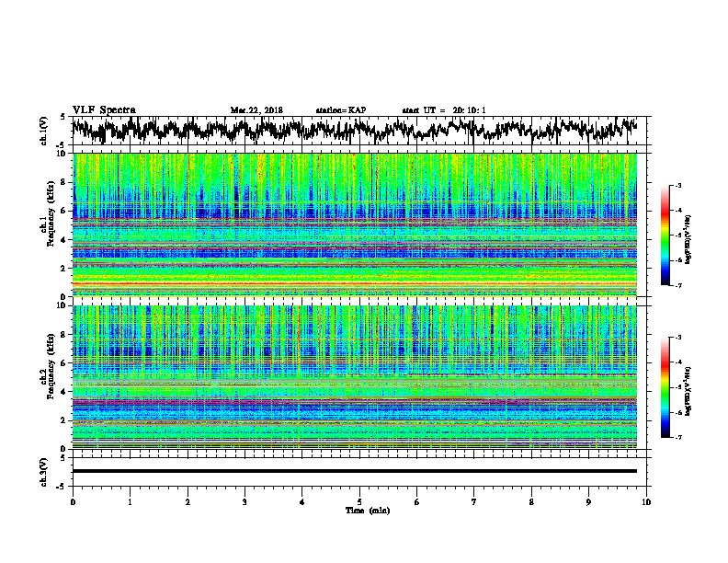Click the ch.2 spectrogram color scale bar

point(665,387)
